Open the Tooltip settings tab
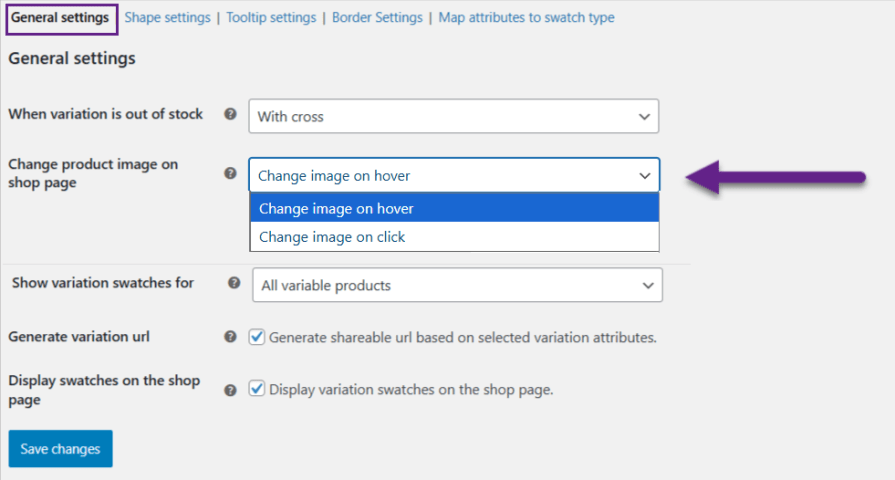The width and height of the screenshot is (895, 480). click(x=271, y=18)
